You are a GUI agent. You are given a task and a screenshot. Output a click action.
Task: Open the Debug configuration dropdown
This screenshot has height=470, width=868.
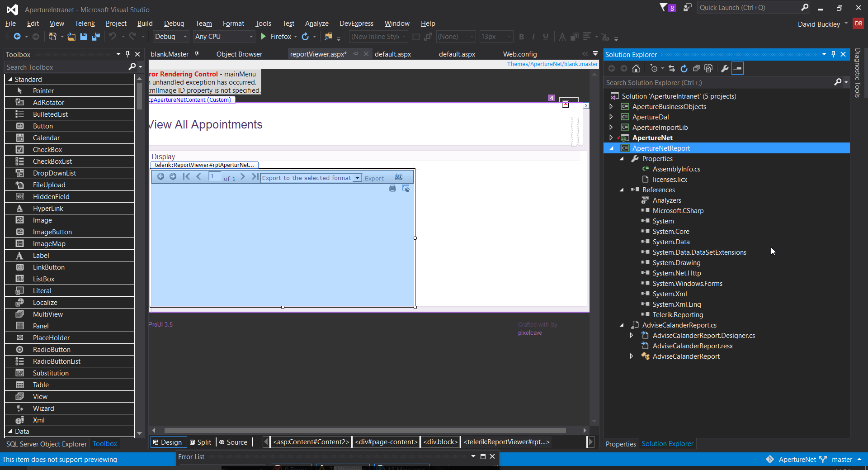tap(185, 37)
